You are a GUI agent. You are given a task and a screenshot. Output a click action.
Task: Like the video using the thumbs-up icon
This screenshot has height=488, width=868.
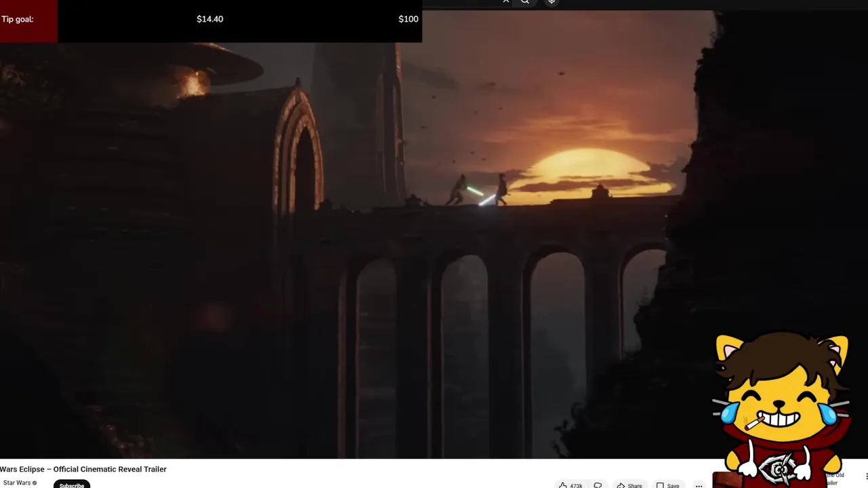(x=563, y=485)
